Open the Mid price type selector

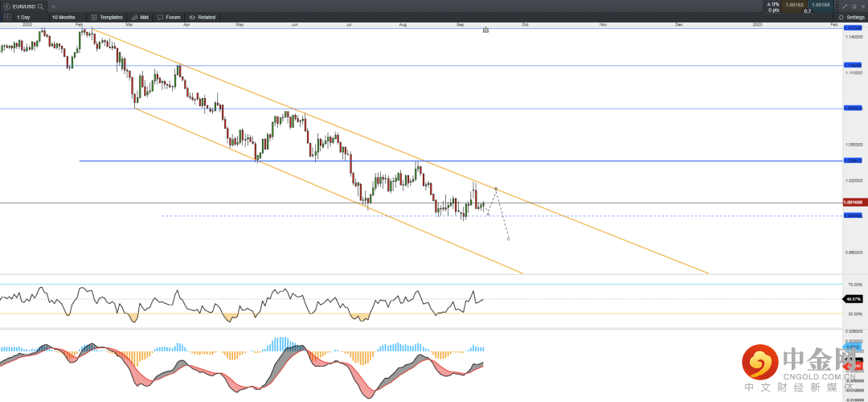(x=141, y=17)
